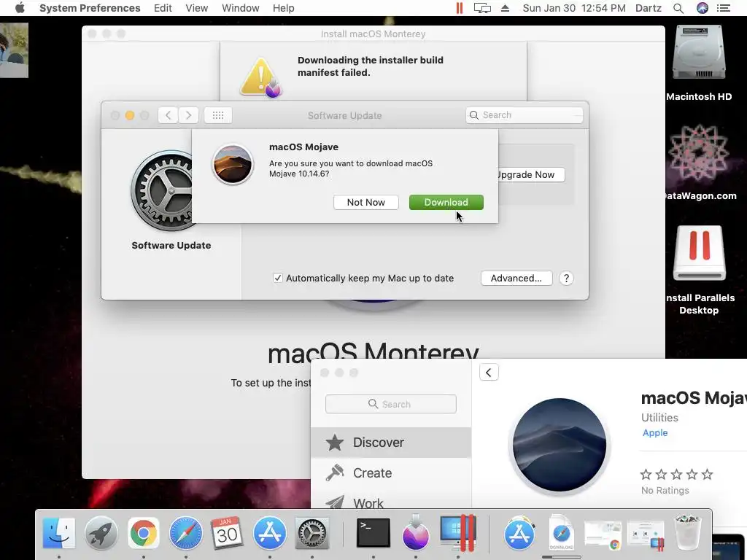The height and width of the screenshot is (560, 747).
Task: Click the date and time in menu bar
Action: tap(574, 8)
